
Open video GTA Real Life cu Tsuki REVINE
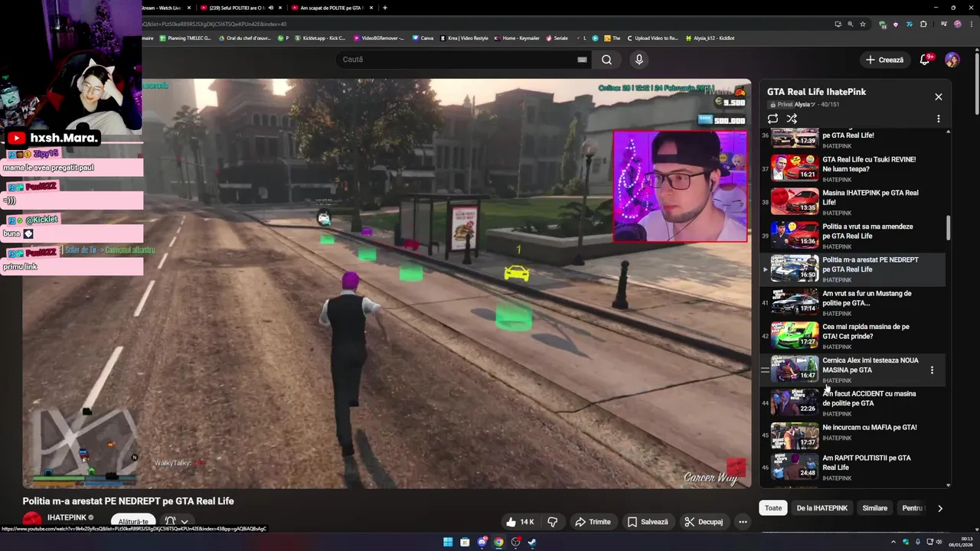[x=854, y=168]
